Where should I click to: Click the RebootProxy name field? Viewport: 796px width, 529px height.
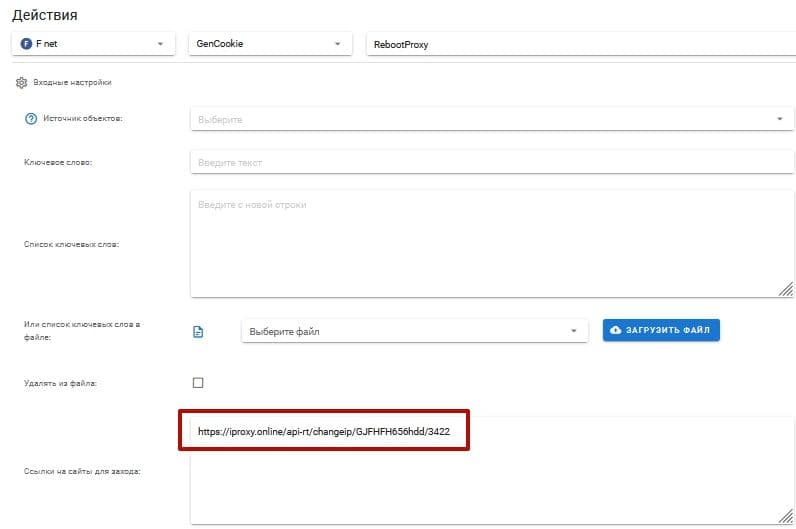click(x=580, y=44)
